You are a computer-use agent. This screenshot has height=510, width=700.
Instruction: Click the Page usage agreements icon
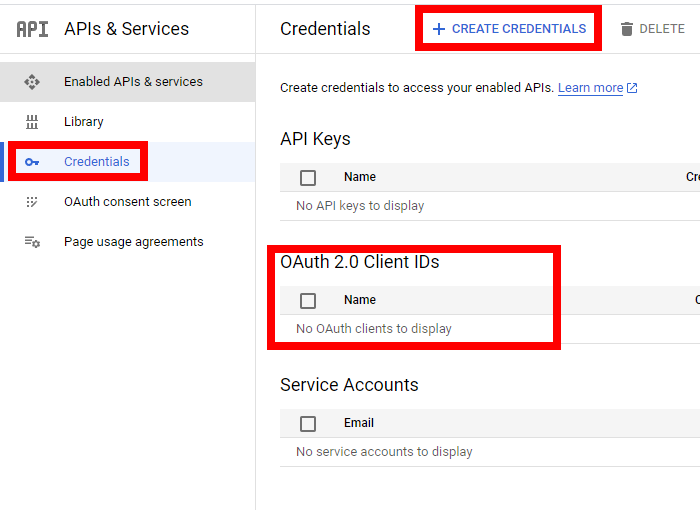(x=32, y=242)
